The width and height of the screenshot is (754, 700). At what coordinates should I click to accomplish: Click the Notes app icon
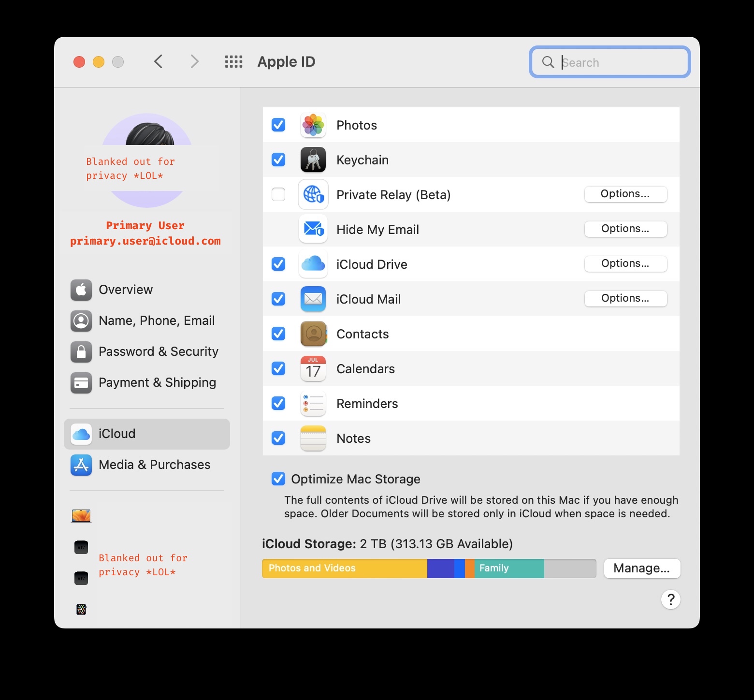point(313,438)
